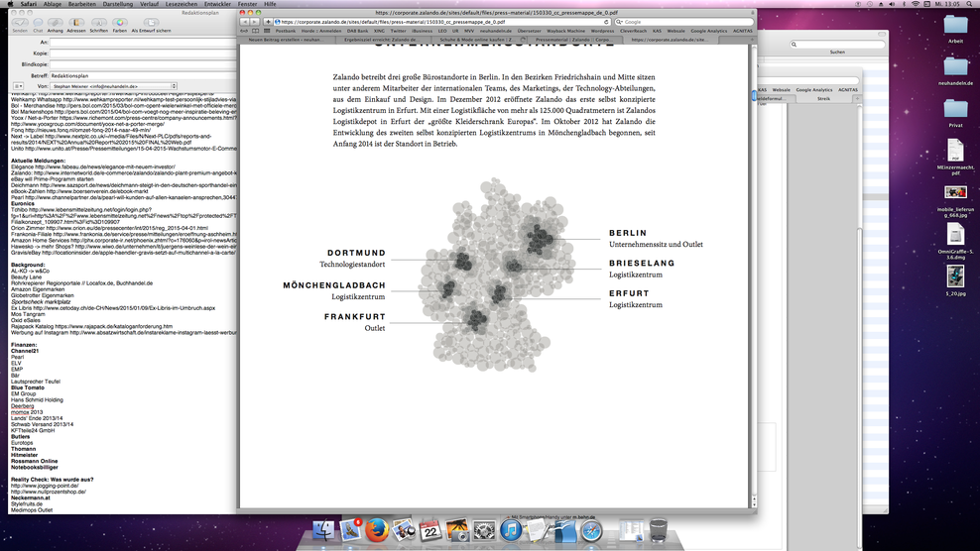Select Streik tab in background Safari window

pos(823,99)
